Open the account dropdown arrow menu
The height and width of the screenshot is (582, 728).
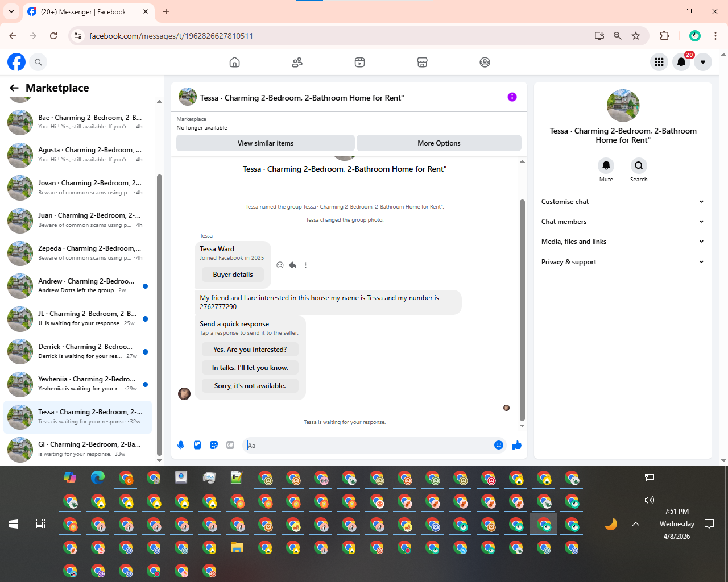tap(703, 62)
